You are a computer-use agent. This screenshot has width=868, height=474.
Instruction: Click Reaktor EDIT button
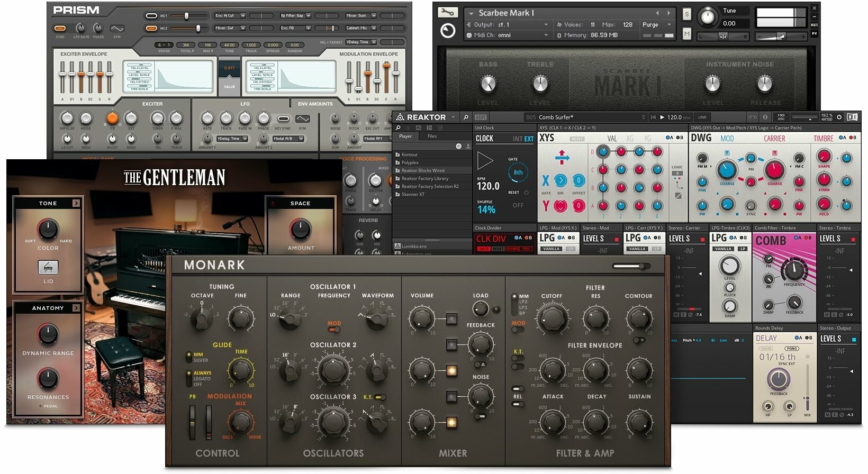481,117
